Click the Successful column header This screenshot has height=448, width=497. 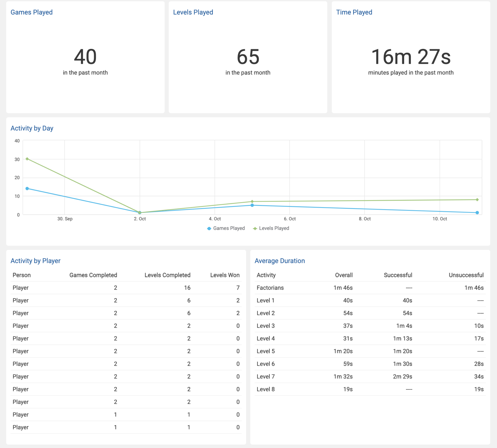(398, 275)
